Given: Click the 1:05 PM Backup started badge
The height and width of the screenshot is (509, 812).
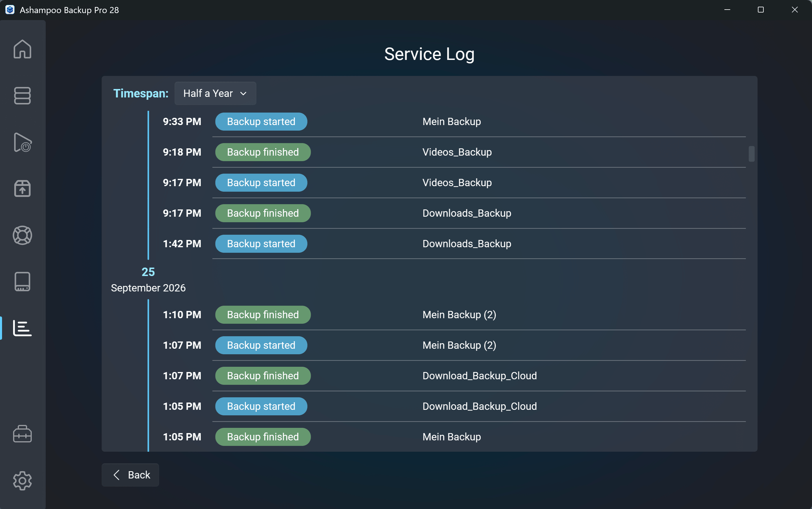Looking at the screenshot, I should pyautogui.click(x=261, y=406).
